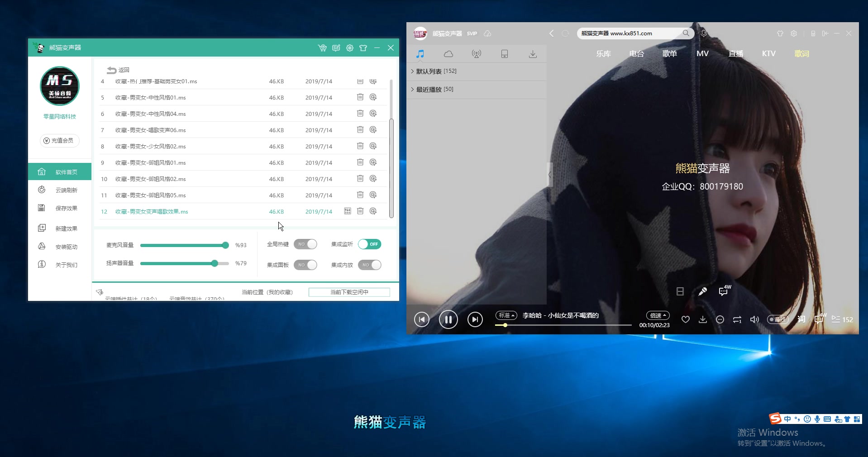
Task: Open the music note tab in the player
Action: (420, 54)
